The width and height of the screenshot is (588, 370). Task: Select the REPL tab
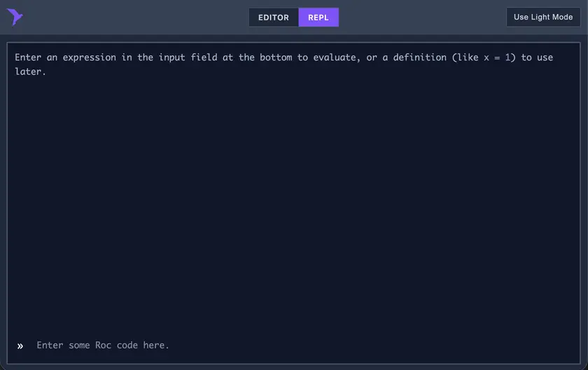point(318,18)
